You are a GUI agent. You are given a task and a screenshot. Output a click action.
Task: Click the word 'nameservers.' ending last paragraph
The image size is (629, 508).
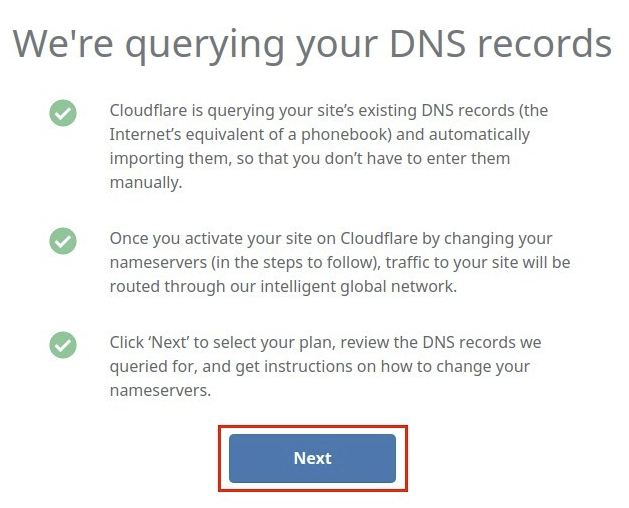coord(160,390)
